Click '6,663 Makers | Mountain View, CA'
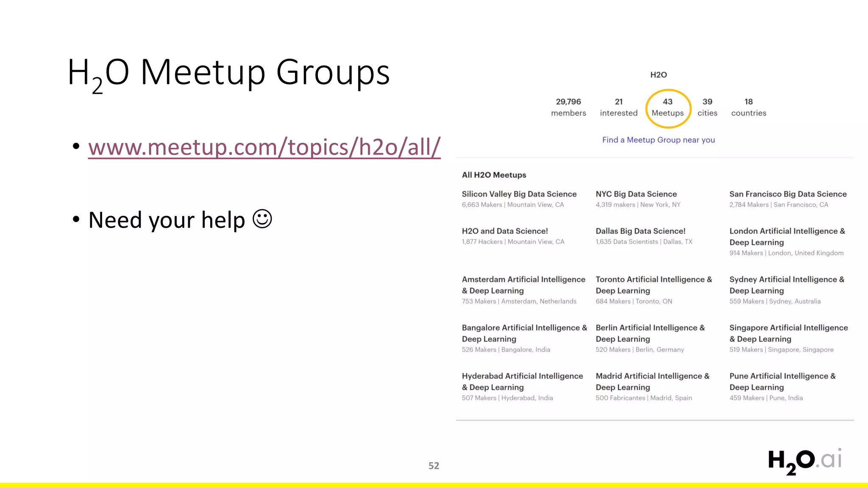Screen dimensions: 868x488 point(513,205)
